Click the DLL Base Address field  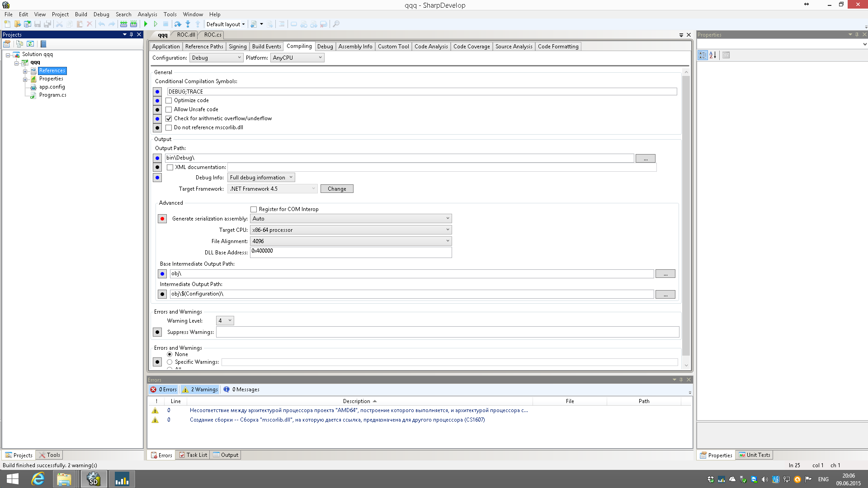point(350,252)
